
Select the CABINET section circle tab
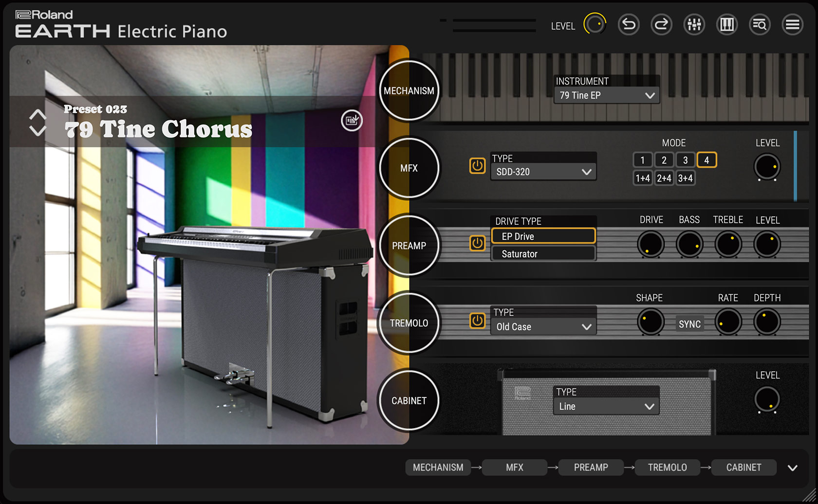point(409,400)
